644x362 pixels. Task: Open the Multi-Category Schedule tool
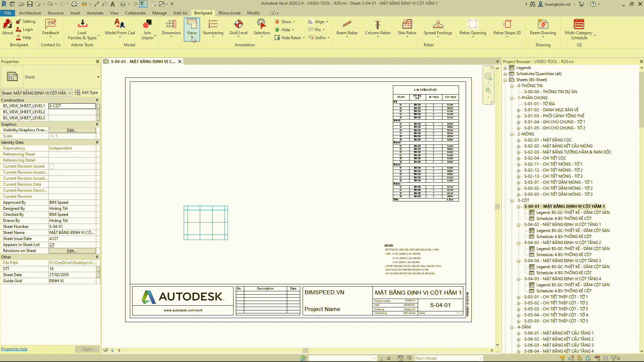579,28
